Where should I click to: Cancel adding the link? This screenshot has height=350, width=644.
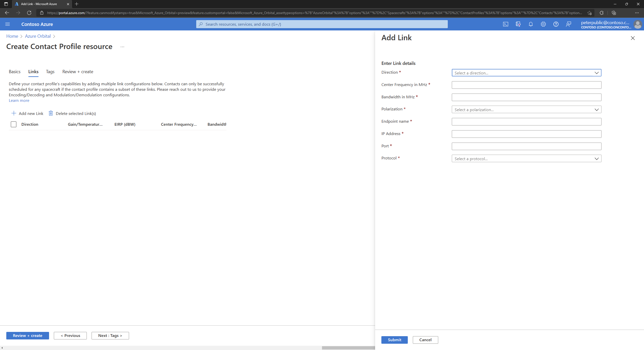425,340
